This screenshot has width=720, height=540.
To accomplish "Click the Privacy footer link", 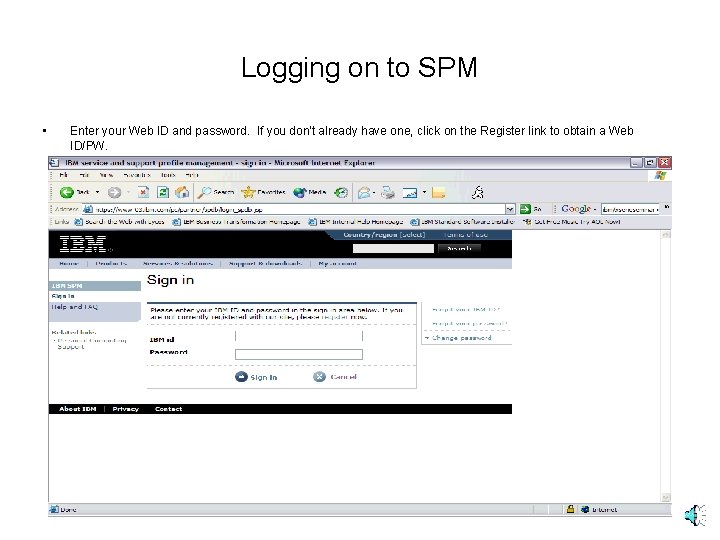I will 125,409.
